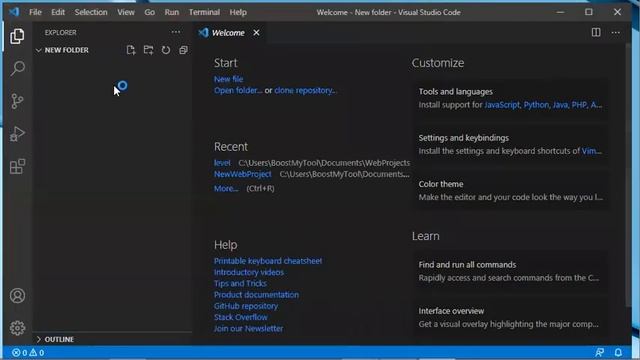Minimize the VS Code window
The width and height of the screenshot is (640, 360).
pos(560,12)
